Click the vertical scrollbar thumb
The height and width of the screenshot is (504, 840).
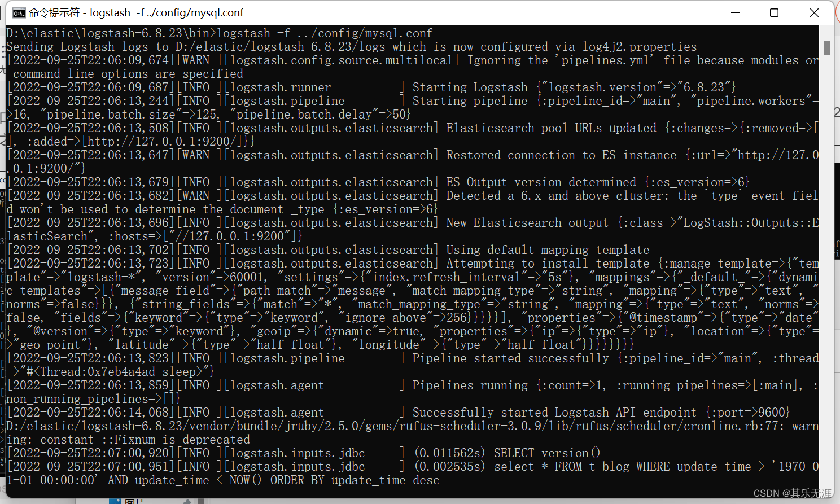pos(826,48)
